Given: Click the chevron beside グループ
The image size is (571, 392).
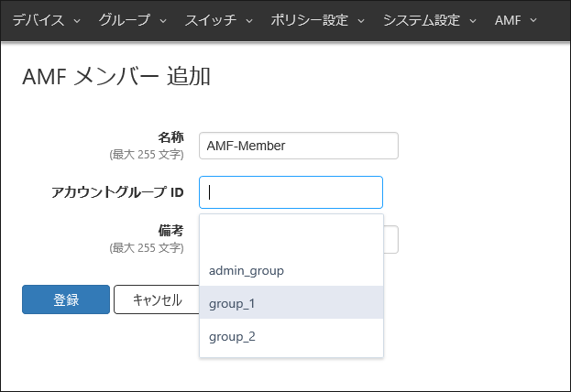Looking at the screenshot, I should 162,20.
